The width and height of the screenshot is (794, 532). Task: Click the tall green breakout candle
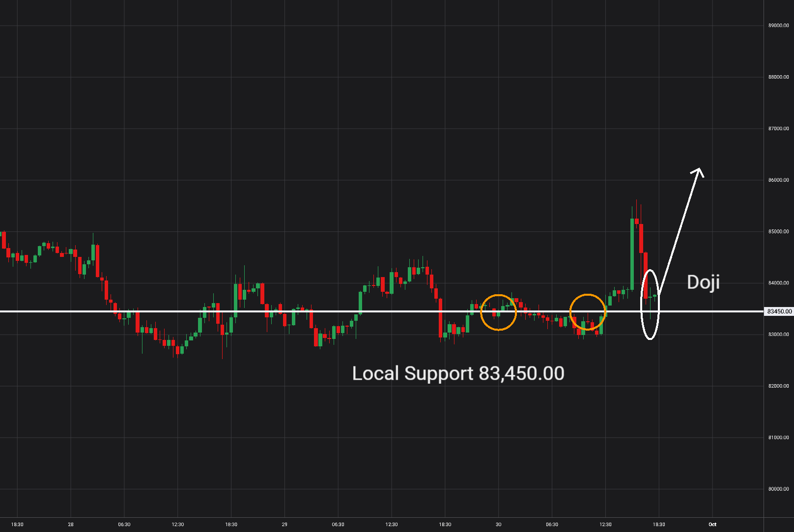632,254
